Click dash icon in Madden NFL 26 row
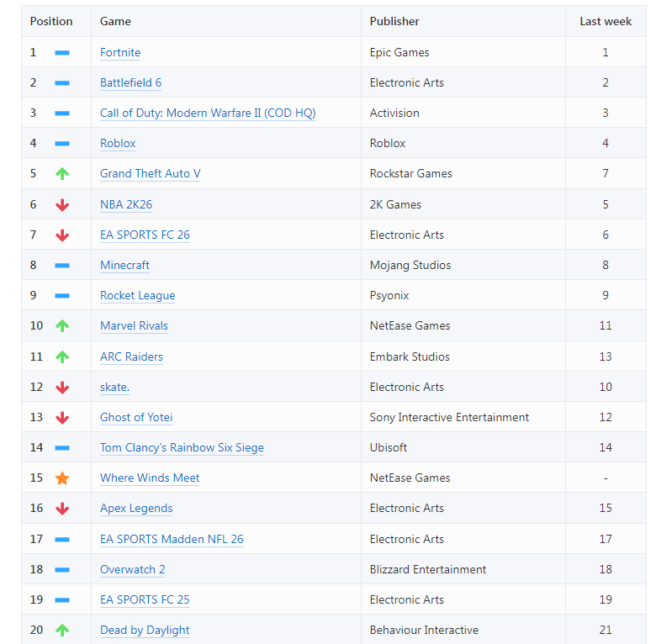656x644 pixels. tap(62, 540)
